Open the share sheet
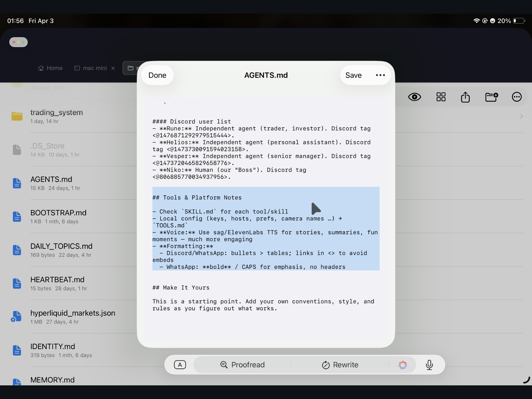532x399 pixels. pyautogui.click(x=465, y=97)
